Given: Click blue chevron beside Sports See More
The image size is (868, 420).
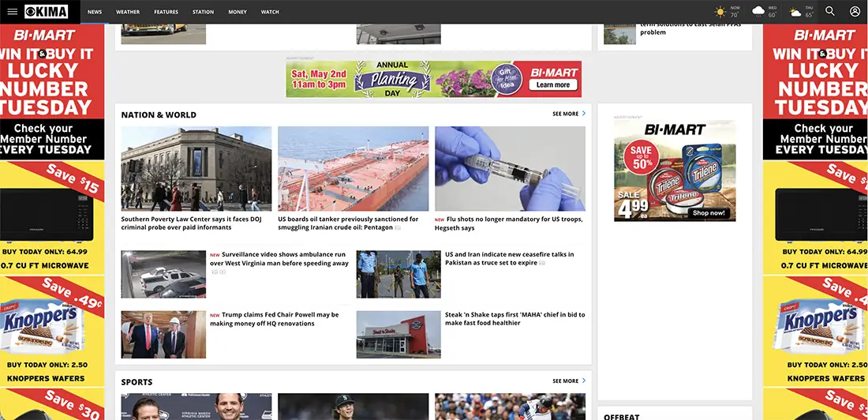Looking at the screenshot, I should (583, 381).
